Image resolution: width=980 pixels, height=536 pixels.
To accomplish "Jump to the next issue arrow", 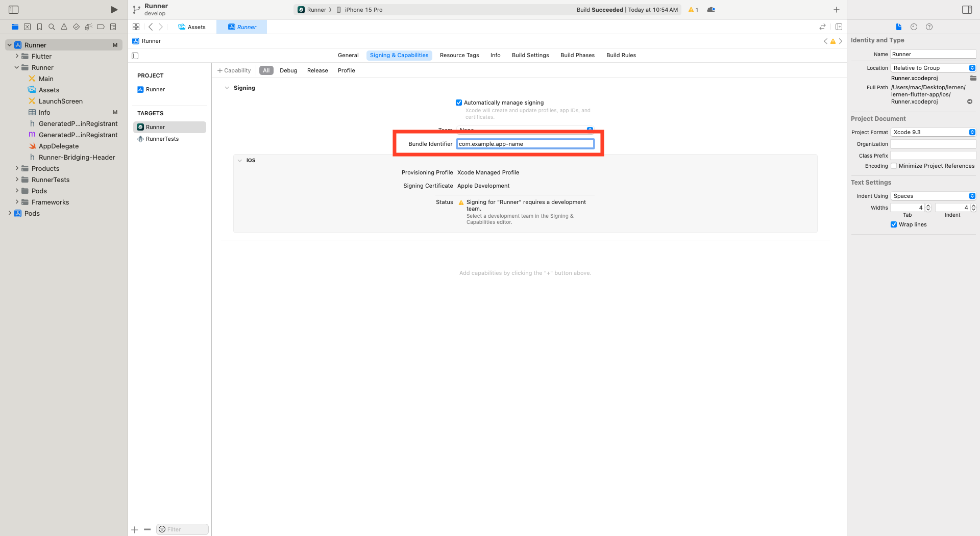I will pos(841,41).
